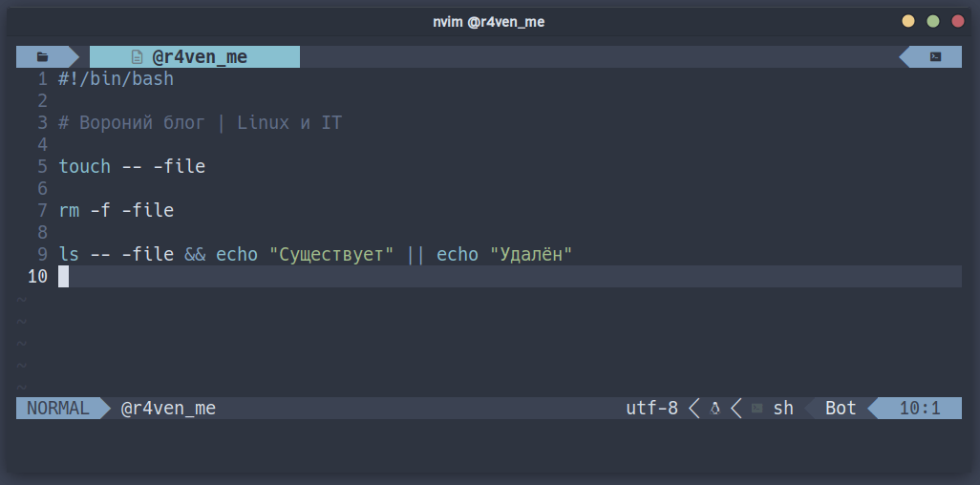Click the green maximize window button
Viewport: 980px width, 485px height.
tap(933, 22)
